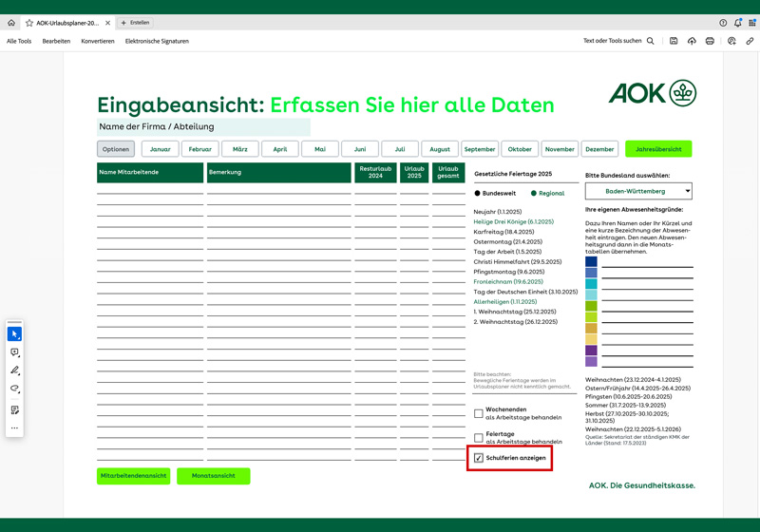760x532 pixels.
Task: Click the cloud upload icon
Action: click(x=692, y=41)
